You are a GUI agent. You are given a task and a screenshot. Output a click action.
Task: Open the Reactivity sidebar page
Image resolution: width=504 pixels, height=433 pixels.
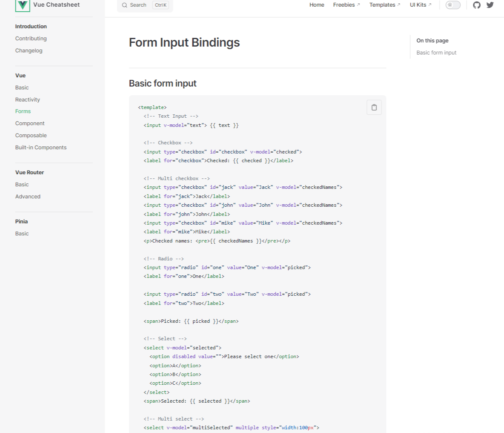pos(28,99)
